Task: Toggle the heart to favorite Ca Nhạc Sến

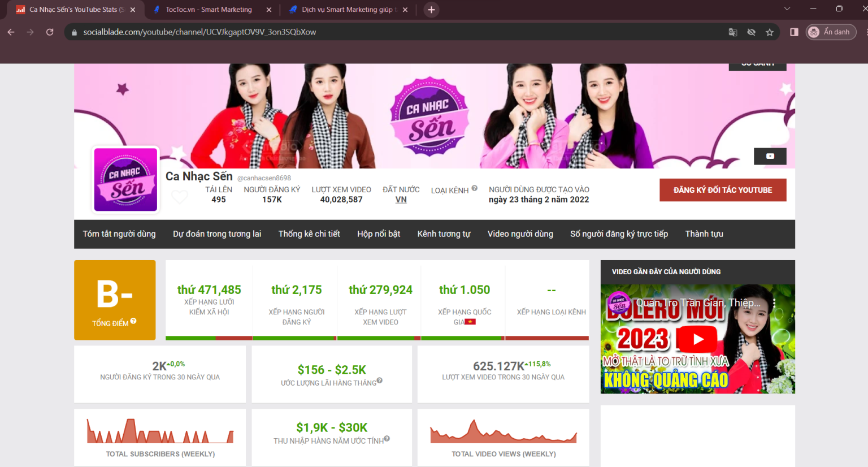Action: pyautogui.click(x=180, y=197)
